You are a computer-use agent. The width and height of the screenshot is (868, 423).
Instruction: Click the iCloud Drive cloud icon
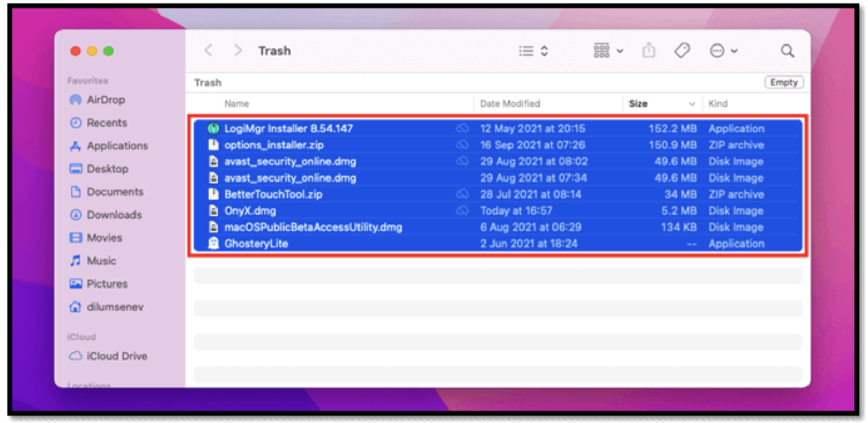(x=76, y=356)
